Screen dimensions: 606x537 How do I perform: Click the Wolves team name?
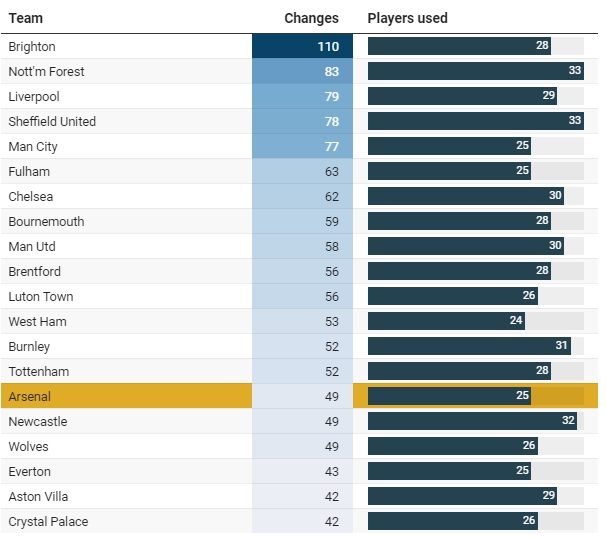tap(28, 446)
